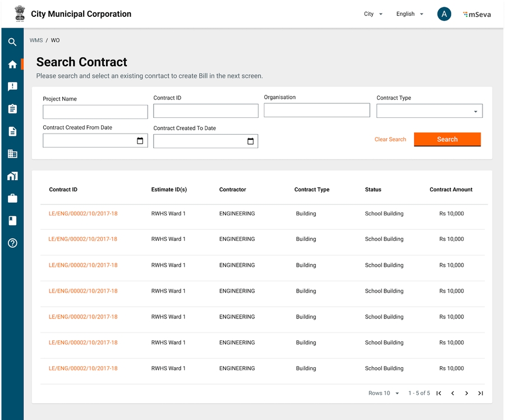Viewport: 505px width, 420px height.
Task: Open the briefcase icon in sidebar
Action: click(12, 198)
